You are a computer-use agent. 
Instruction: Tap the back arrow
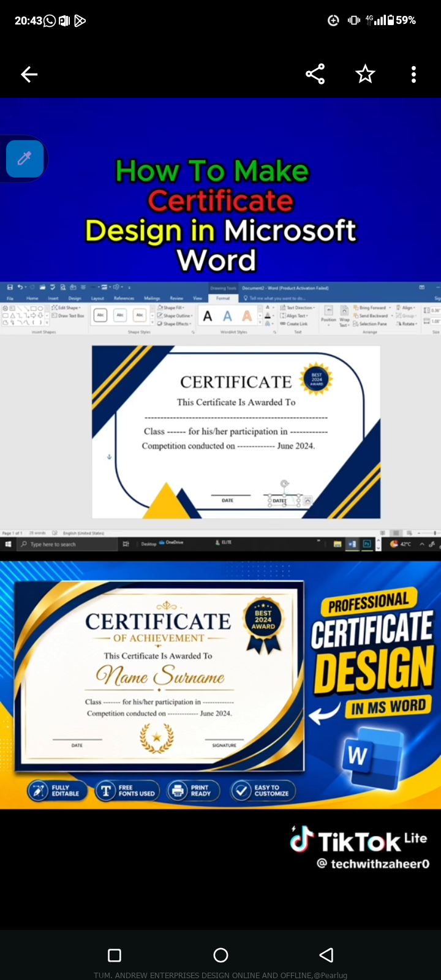point(29,75)
